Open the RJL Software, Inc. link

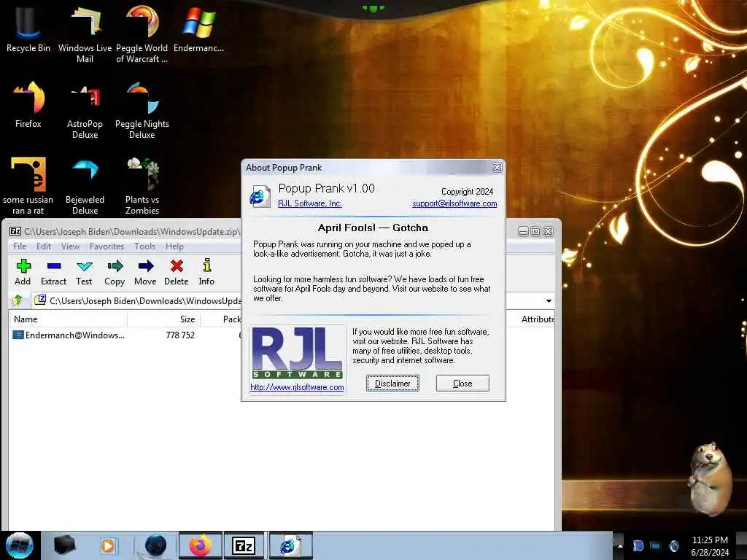(309, 203)
